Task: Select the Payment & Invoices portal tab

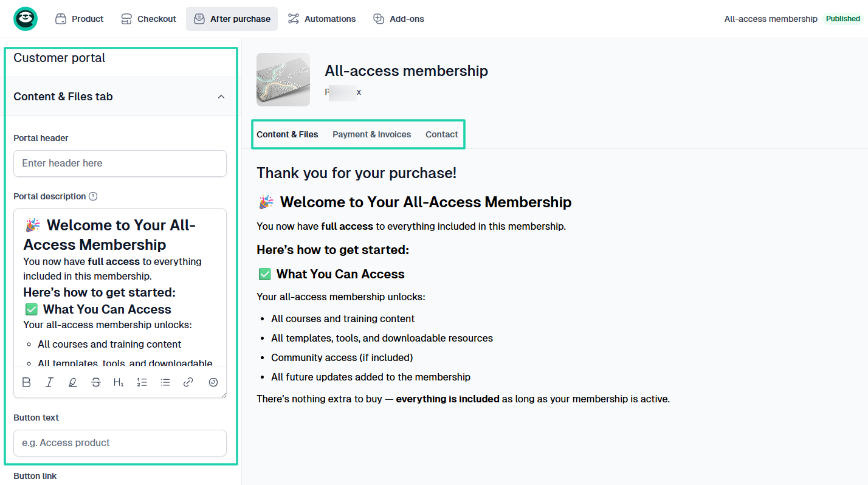Action: pyautogui.click(x=371, y=134)
